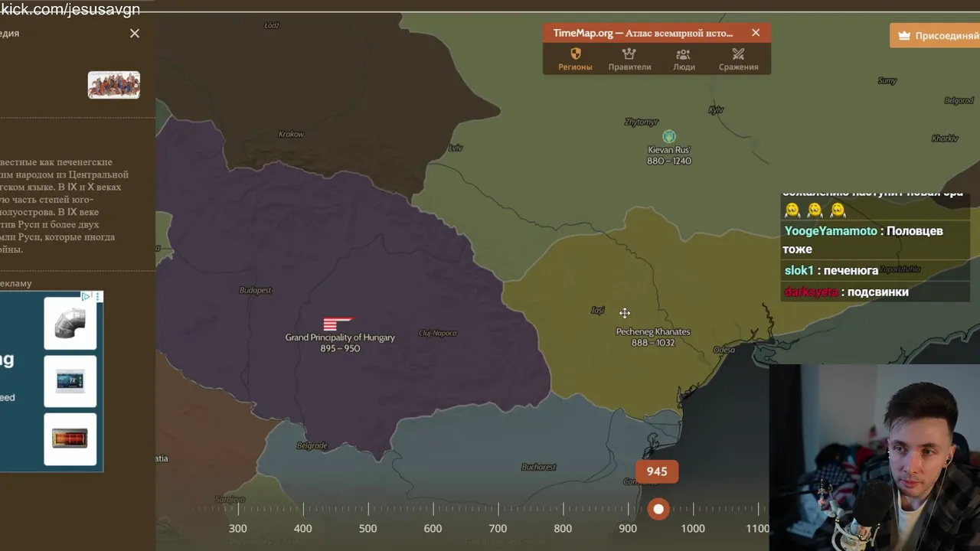Open the sidebar article thumbnail image
This screenshot has width=980, height=551.
[114, 85]
